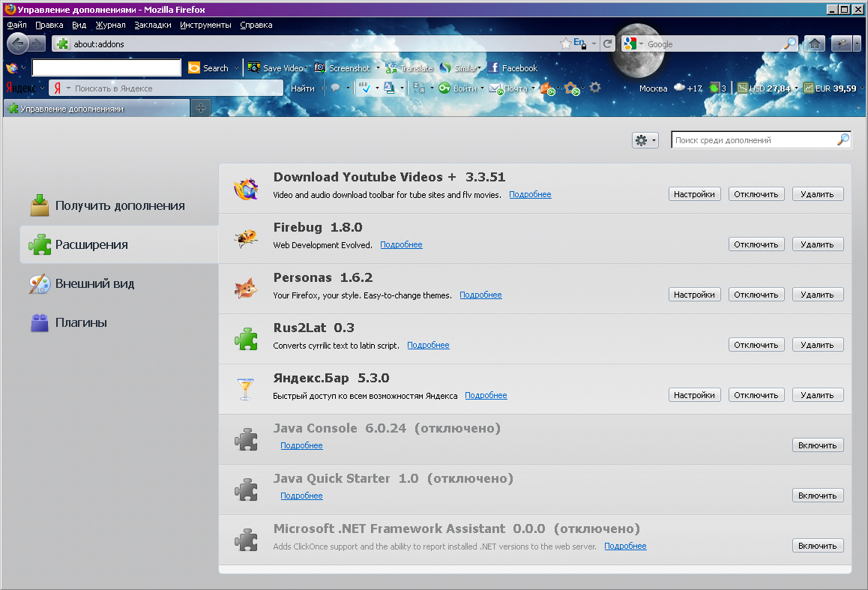Image resolution: width=868 pixels, height=590 pixels.
Task: Click the Screenshot toolbar button
Action: (x=343, y=68)
